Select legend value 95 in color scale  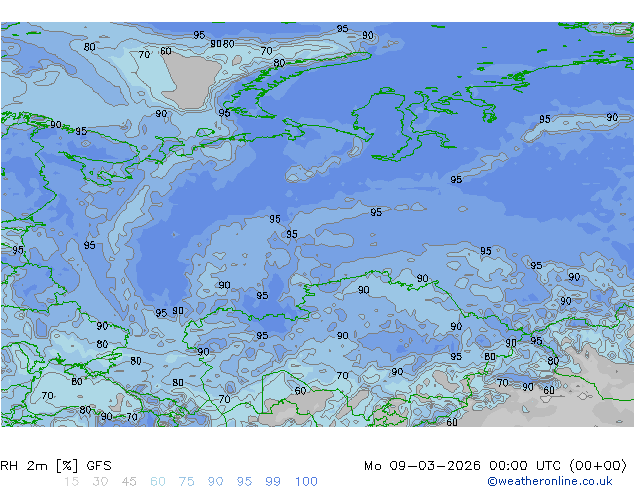[x=244, y=481]
